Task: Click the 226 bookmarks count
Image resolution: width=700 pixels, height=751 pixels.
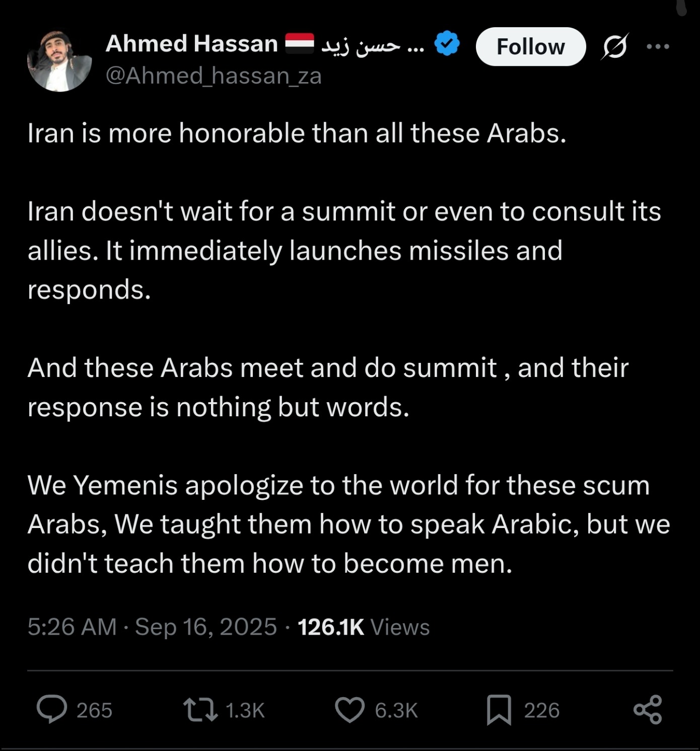Action: pos(542,710)
